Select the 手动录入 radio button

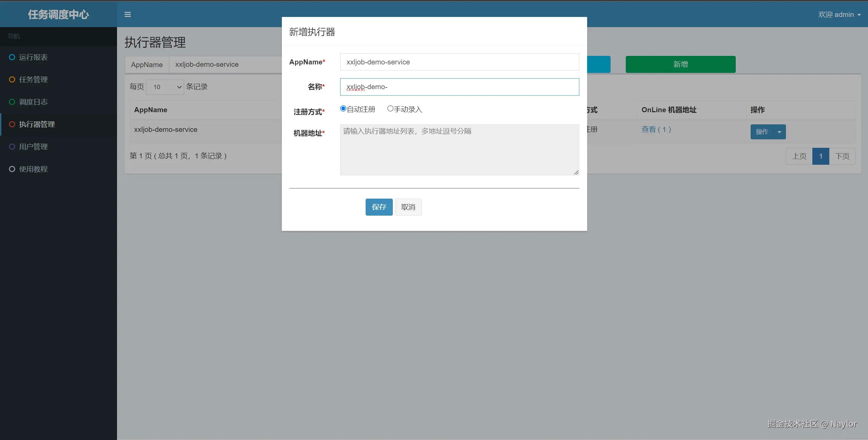(390, 108)
